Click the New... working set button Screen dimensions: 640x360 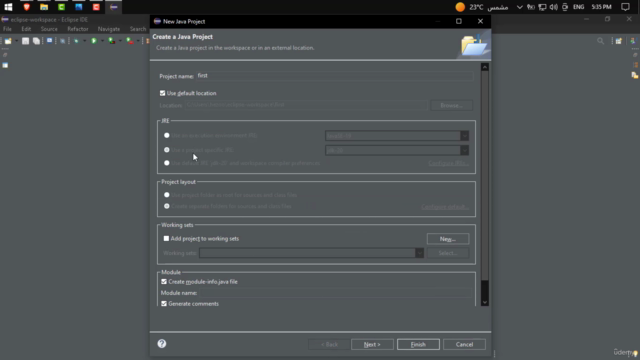[448, 239]
